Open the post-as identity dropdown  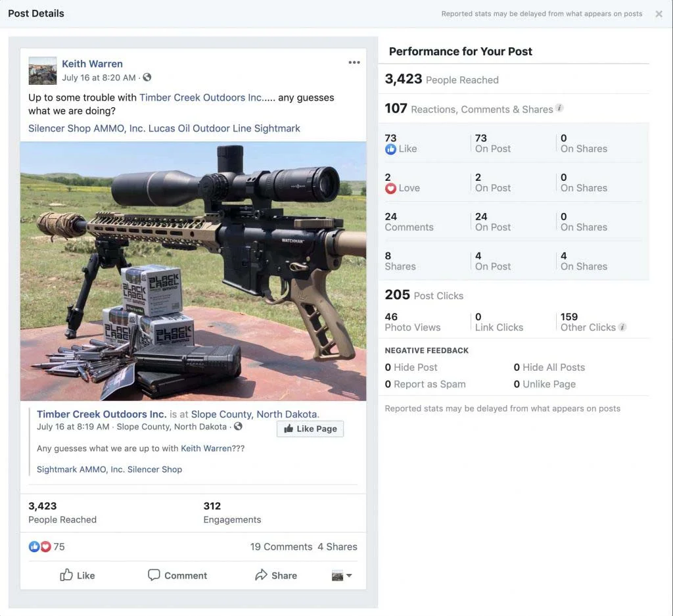(342, 576)
